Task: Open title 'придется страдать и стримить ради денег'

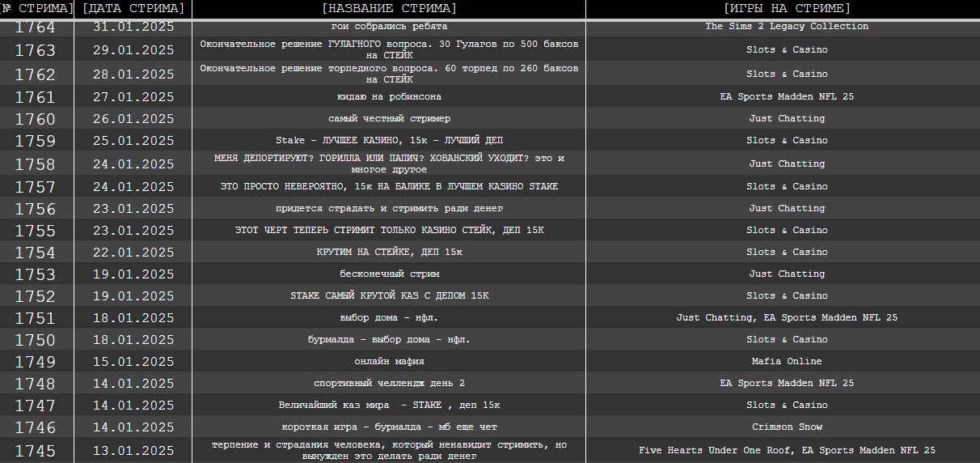Action: click(389, 209)
